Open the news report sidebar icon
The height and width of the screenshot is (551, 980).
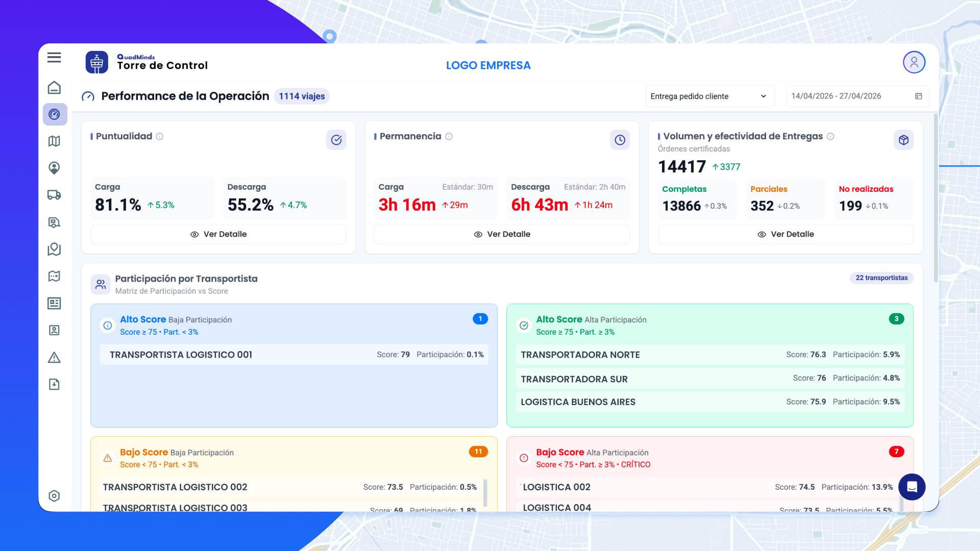click(54, 303)
